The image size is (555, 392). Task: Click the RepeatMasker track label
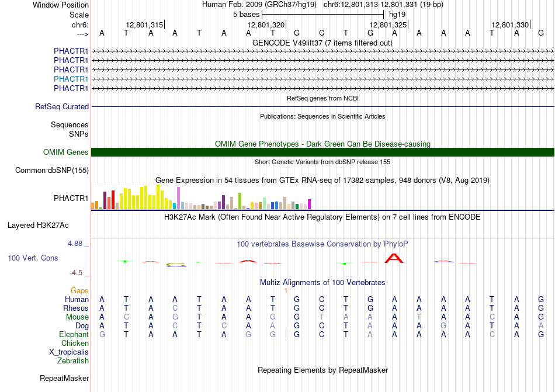point(64,378)
